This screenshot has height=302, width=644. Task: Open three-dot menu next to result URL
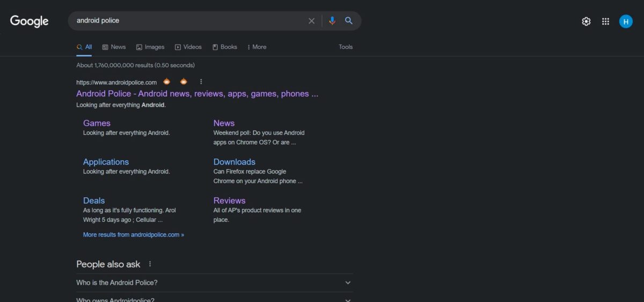[x=201, y=82]
